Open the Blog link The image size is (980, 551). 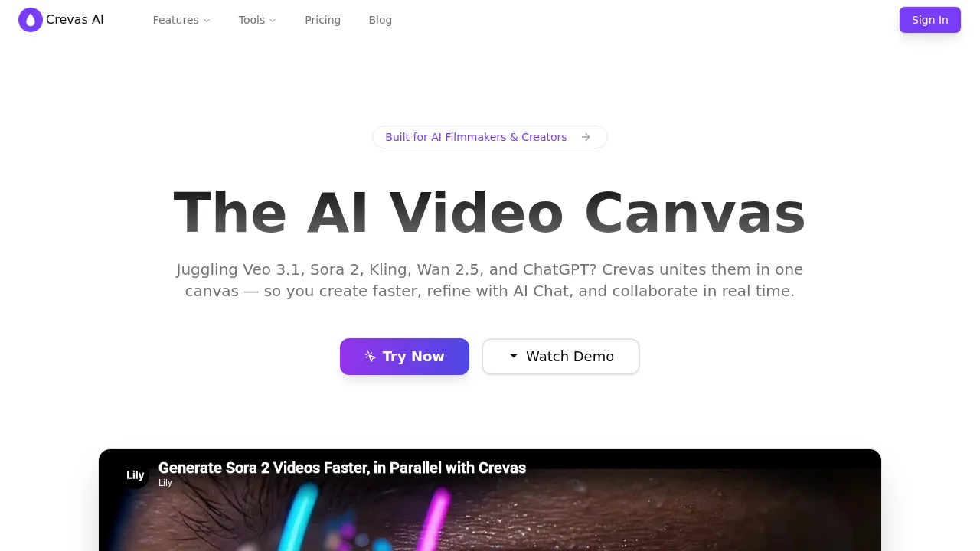click(x=381, y=20)
